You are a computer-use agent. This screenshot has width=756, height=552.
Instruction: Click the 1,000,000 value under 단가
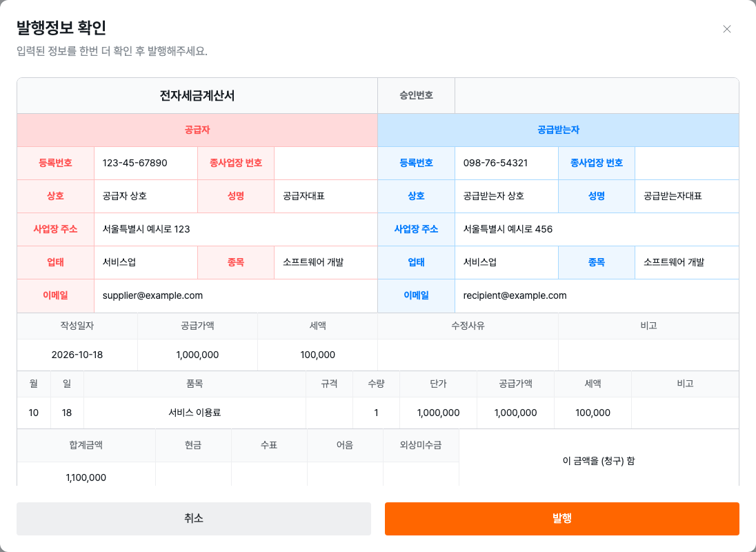pos(438,413)
